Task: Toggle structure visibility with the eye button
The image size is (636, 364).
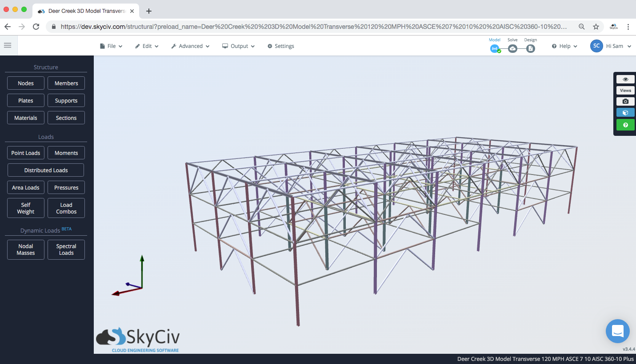Action: (x=625, y=79)
